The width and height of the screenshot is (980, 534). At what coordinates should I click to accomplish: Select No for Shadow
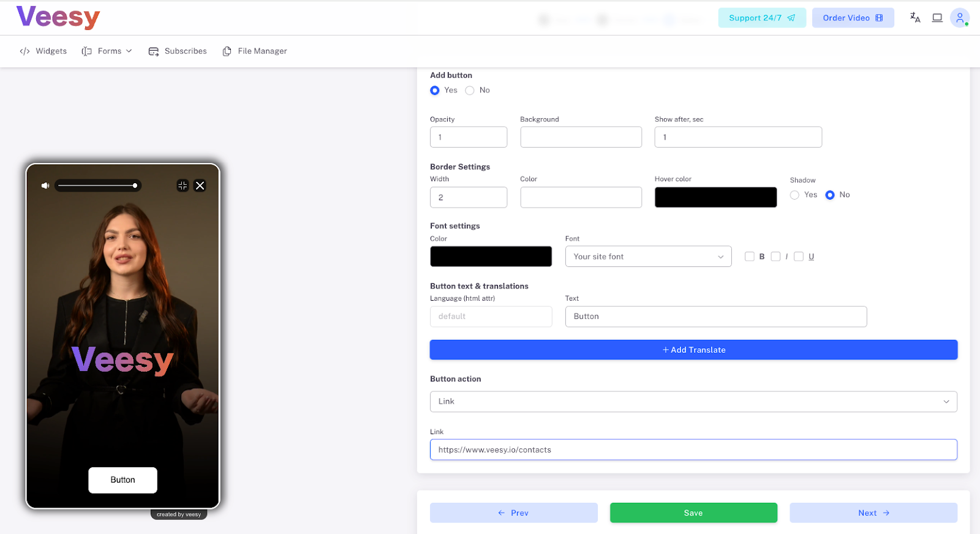pos(830,195)
